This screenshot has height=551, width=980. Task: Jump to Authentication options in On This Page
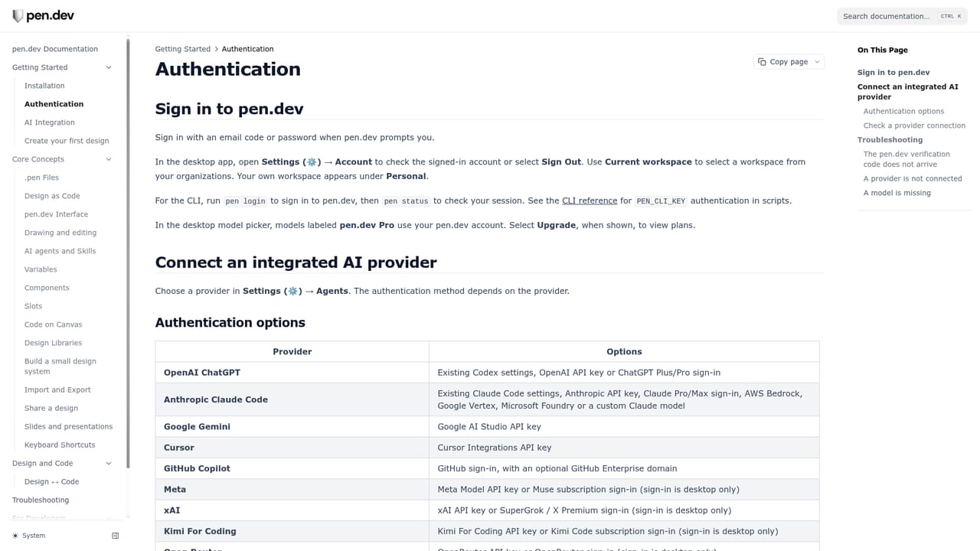(x=903, y=112)
